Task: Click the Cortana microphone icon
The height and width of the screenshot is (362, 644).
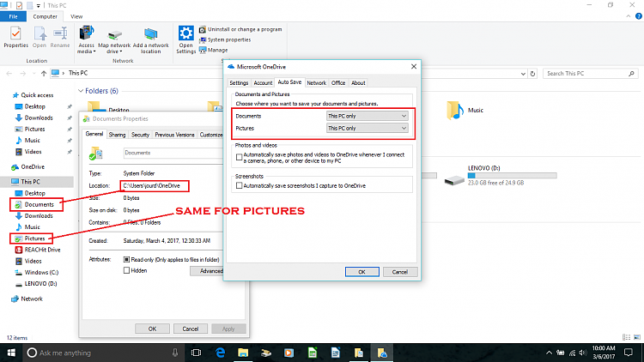Action: click(x=175, y=353)
